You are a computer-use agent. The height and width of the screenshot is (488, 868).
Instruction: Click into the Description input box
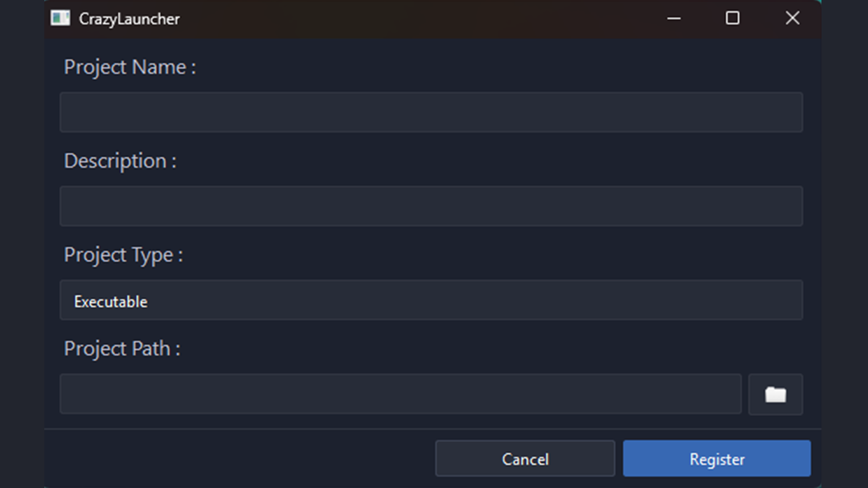431,206
